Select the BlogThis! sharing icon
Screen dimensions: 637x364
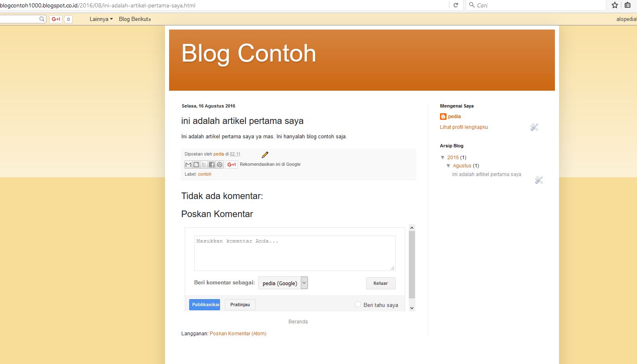pyautogui.click(x=196, y=164)
